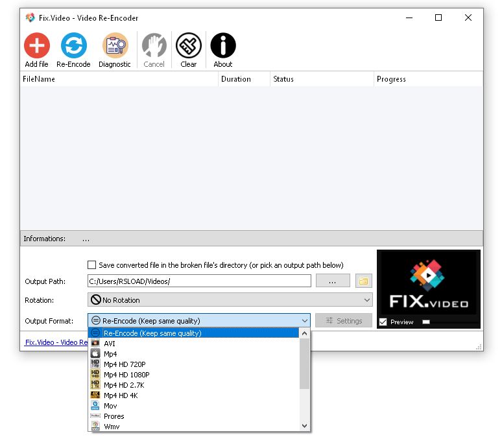Click the No Rotation prohibited icon
The image size is (502, 448).
pyautogui.click(x=96, y=300)
